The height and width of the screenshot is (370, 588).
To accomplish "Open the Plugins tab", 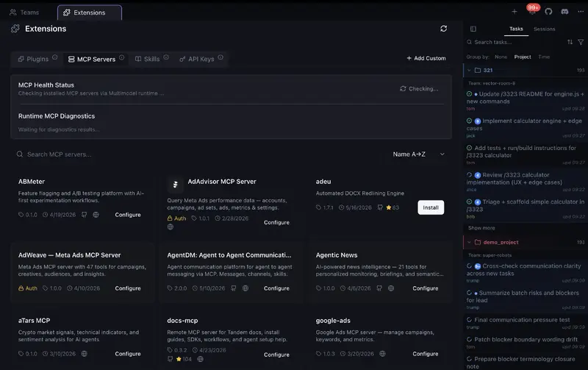I will [x=33, y=59].
